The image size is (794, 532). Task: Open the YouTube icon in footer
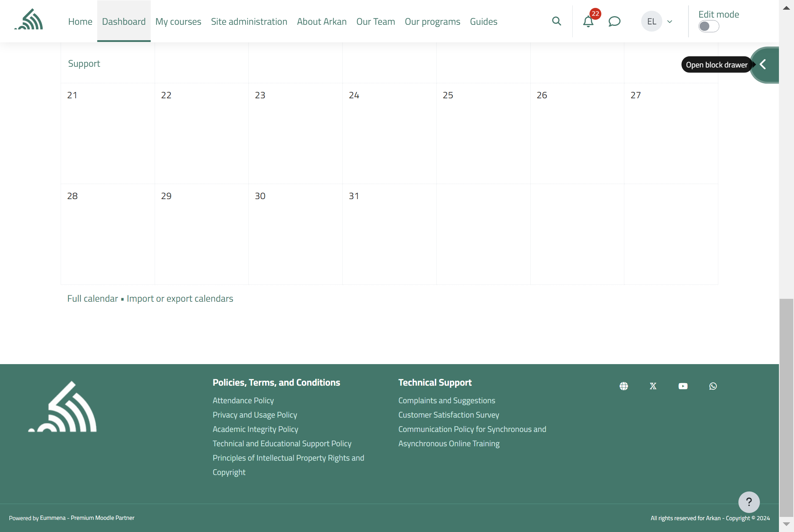(x=683, y=386)
